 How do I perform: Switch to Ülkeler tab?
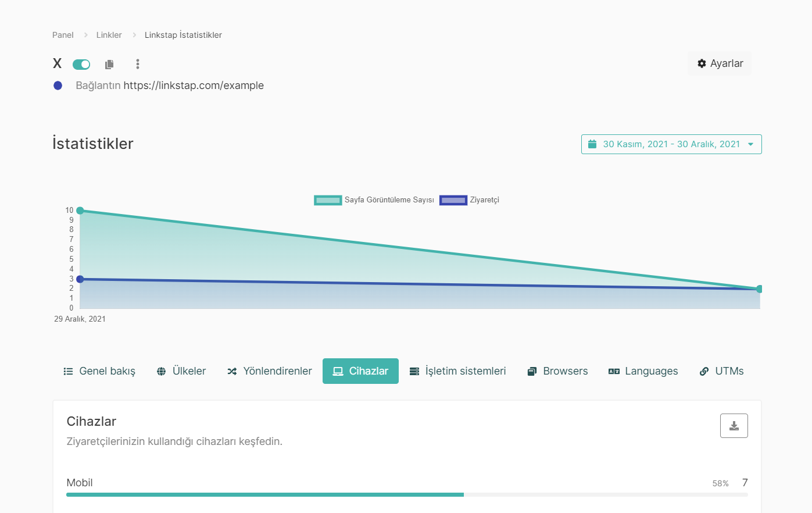tap(181, 371)
